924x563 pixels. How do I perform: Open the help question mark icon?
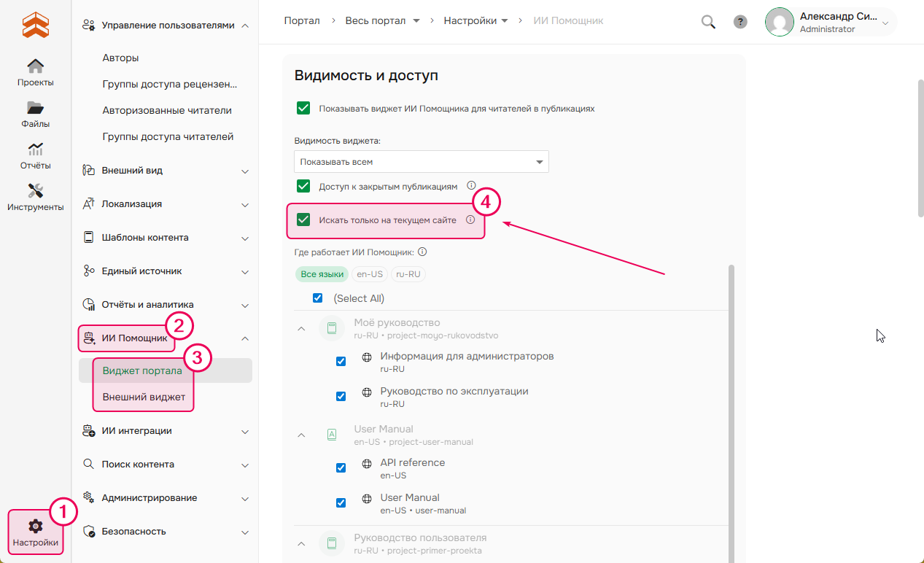[x=740, y=22]
